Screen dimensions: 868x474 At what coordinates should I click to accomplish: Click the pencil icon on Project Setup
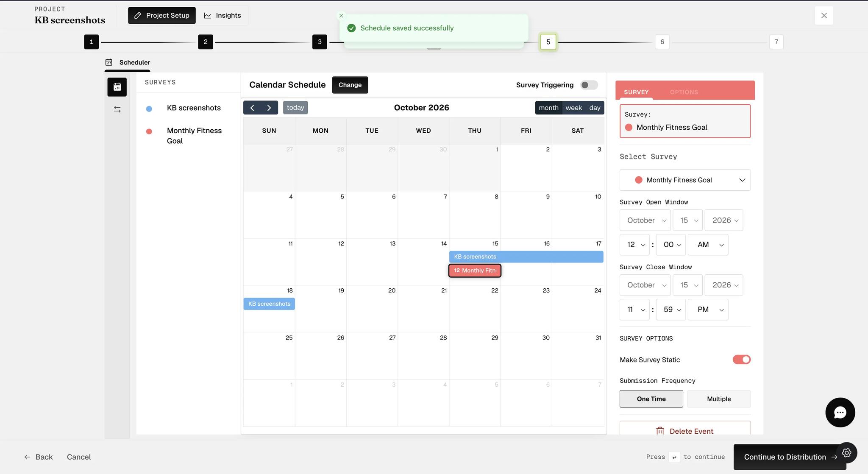click(x=138, y=15)
